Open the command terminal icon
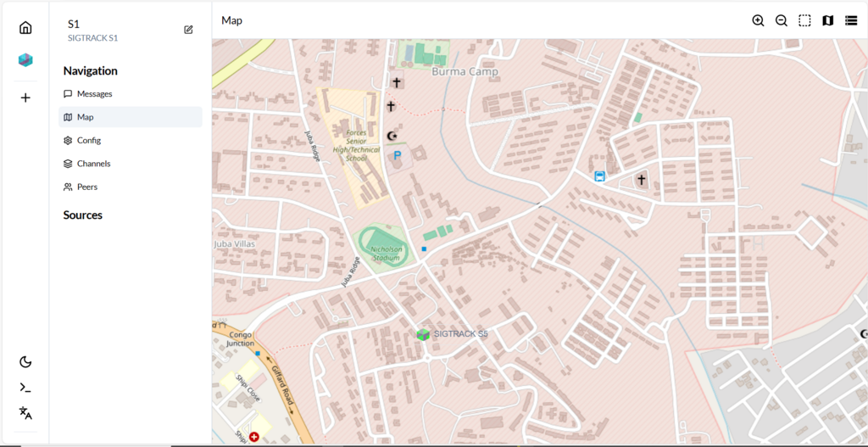Viewport: 868px width, 447px height. [x=25, y=388]
